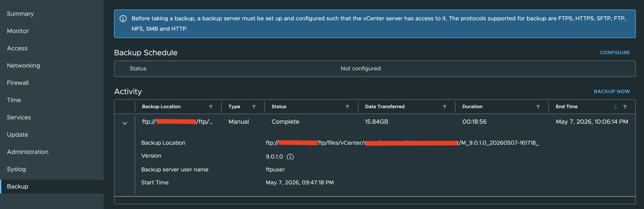Image resolution: width=644 pixels, height=209 pixels.
Task: Open the Data Transferred column filter
Action: coord(444,107)
